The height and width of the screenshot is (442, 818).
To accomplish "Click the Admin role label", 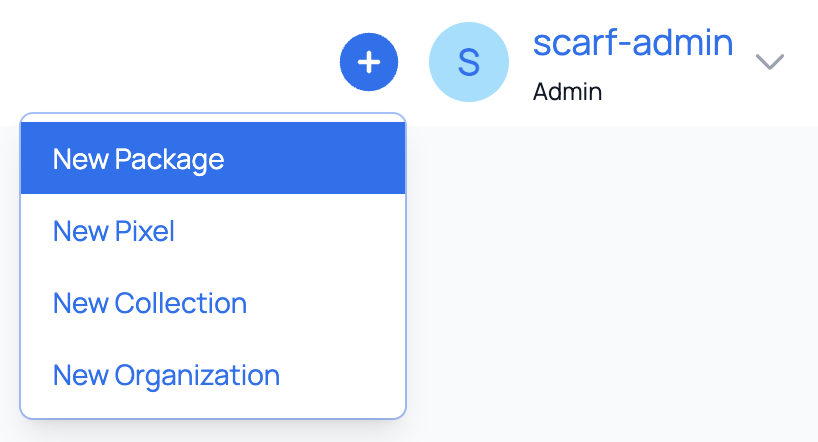I will pos(567,93).
